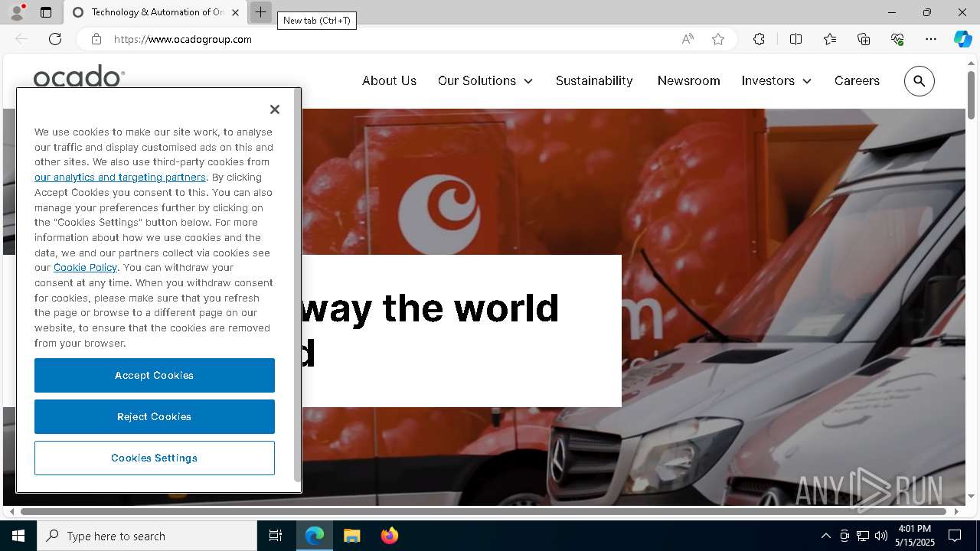980x551 pixels.
Task: Click Reject Cookies button
Action: coord(155,416)
